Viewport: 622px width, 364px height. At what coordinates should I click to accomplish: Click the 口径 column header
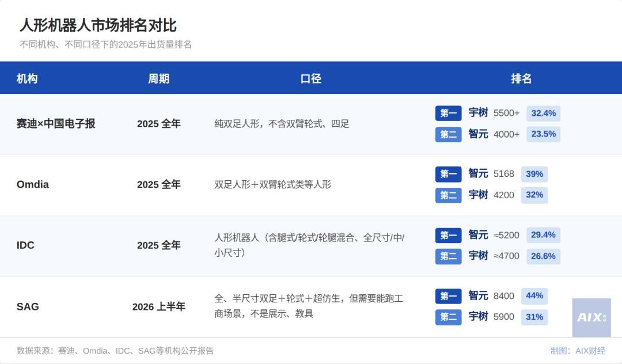pyautogui.click(x=311, y=78)
